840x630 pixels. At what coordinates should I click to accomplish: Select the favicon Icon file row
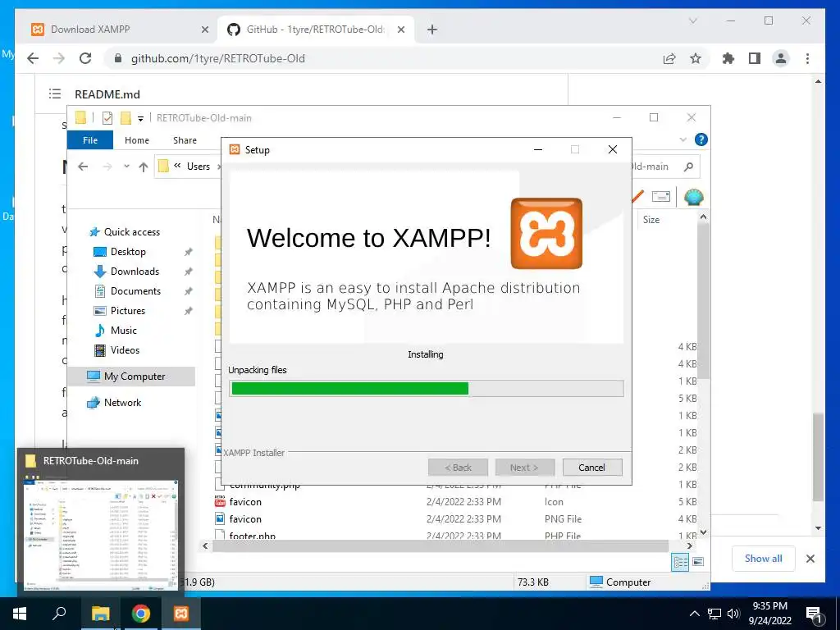point(455,502)
